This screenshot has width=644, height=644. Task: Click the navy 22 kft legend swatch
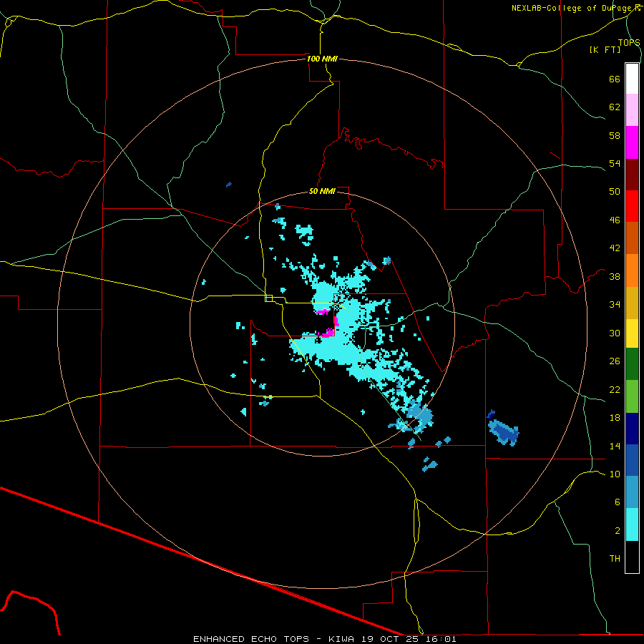coord(632,429)
